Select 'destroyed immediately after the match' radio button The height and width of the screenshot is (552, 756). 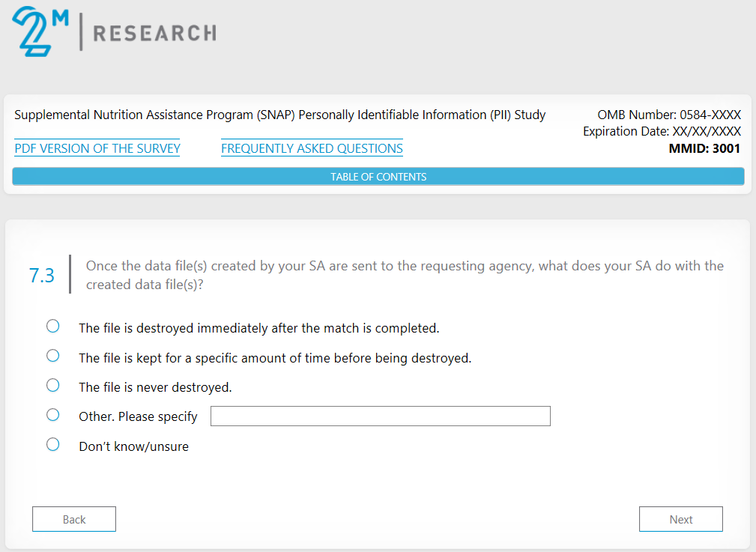[x=53, y=326]
